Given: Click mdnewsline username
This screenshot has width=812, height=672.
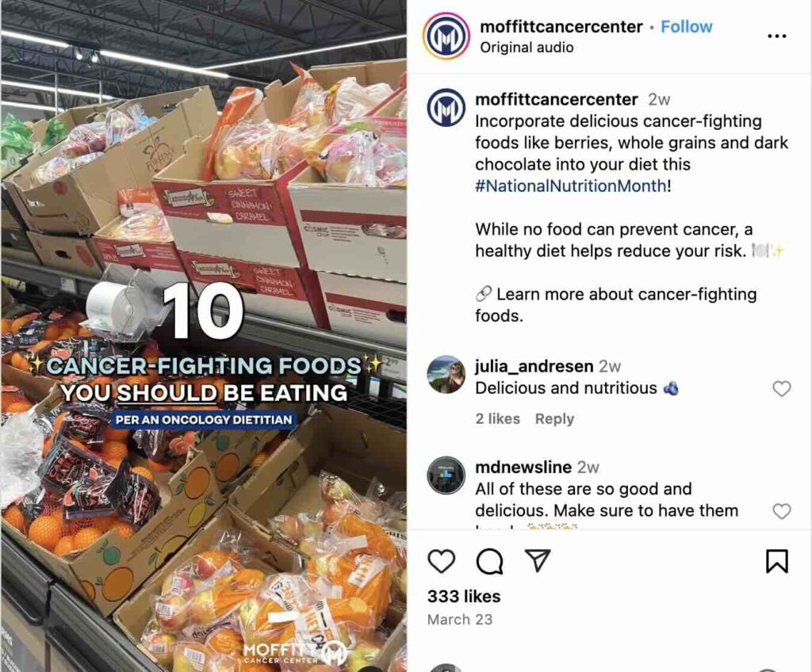Looking at the screenshot, I should pos(523,467).
